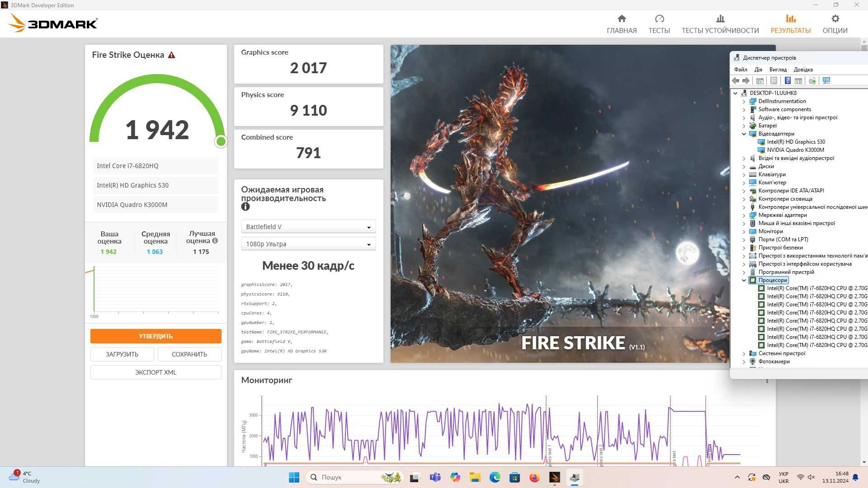This screenshot has width=868, height=488.
Task: Click 3DMark icon in taskbar
Action: [555, 477]
